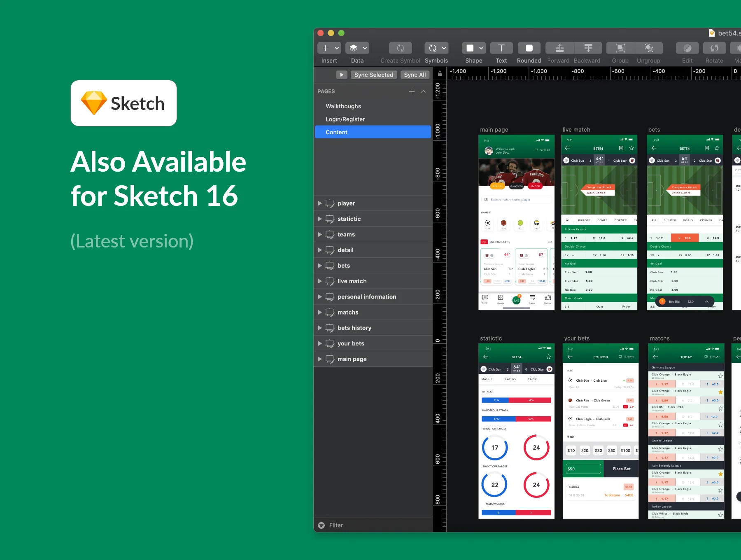The width and height of the screenshot is (741, 560).
Task: Select the Content page
Action: pos(373,132)
